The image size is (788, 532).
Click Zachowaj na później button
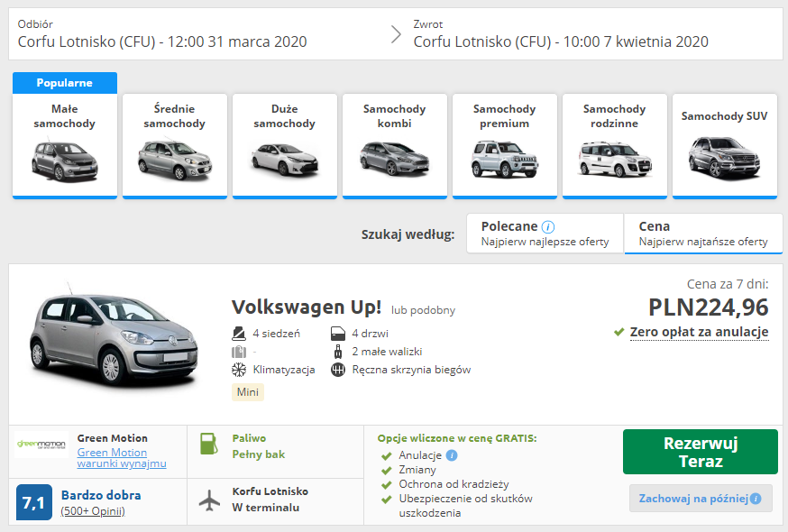[x=701, y=499]
